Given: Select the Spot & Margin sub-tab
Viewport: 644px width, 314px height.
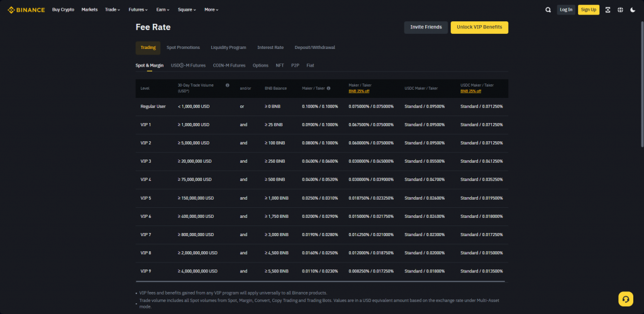Looking at the screenshot, I should pyautogui.click(x=150, y=65).
